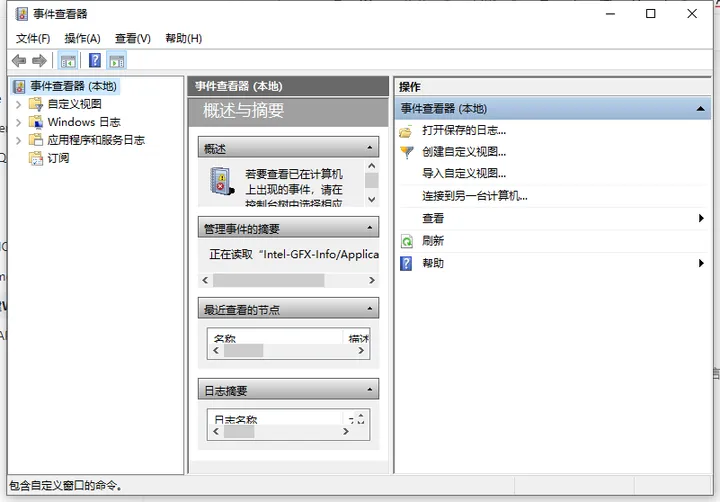Click the summary scroll left arrow
This screenshot has height=502, width=720.
[205, 280]
